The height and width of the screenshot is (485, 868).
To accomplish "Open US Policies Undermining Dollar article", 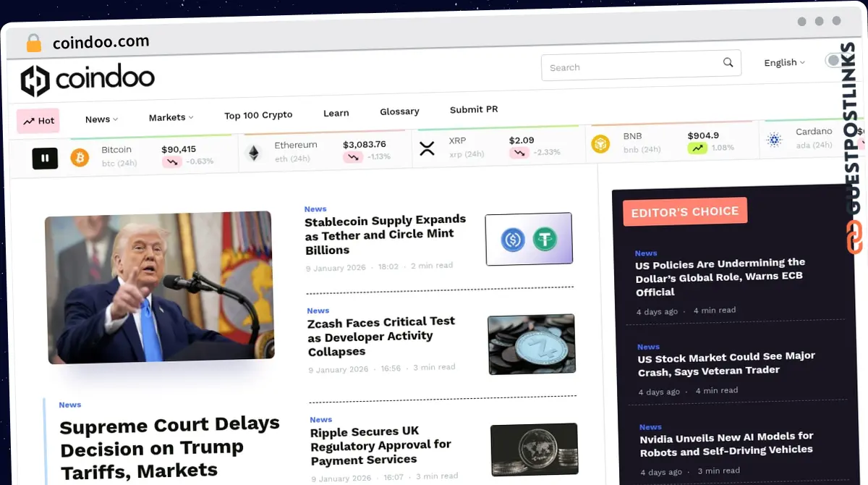I will pos(720,277).
